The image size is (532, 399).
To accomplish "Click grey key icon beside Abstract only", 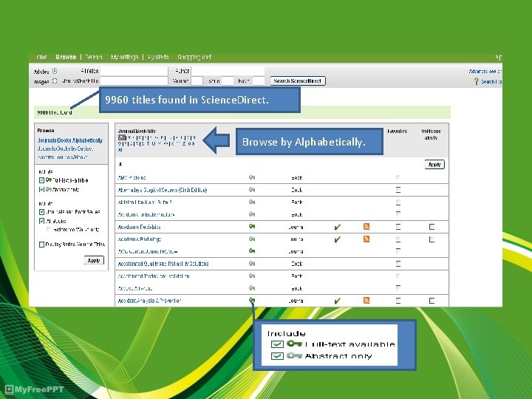I will click(x=49, y=189).
